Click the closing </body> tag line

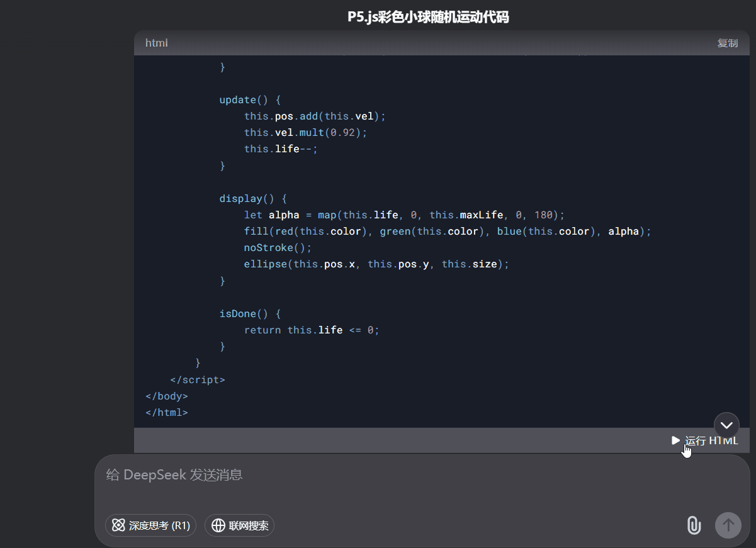(x=167, y=396)
